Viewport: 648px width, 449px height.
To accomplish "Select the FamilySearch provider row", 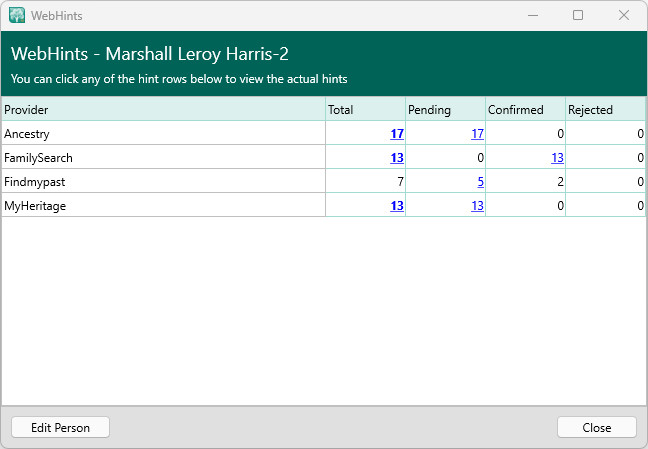I will click(323, 157).
